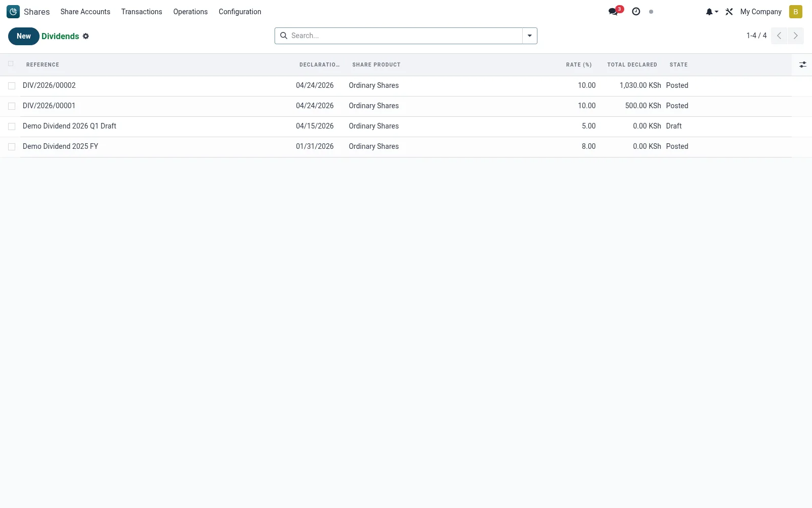Click the user avatar B icon
The height and width of the screenshot is (508, 812).
(x=795, y=12)
